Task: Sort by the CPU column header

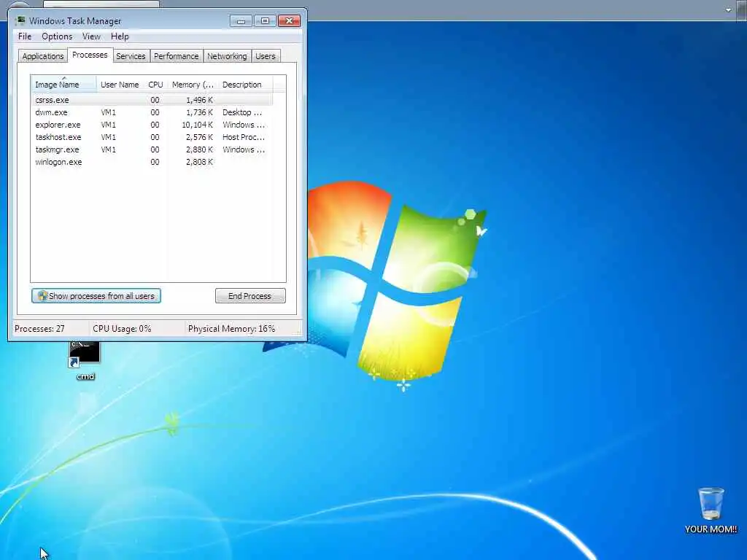Action: point(156,85)
